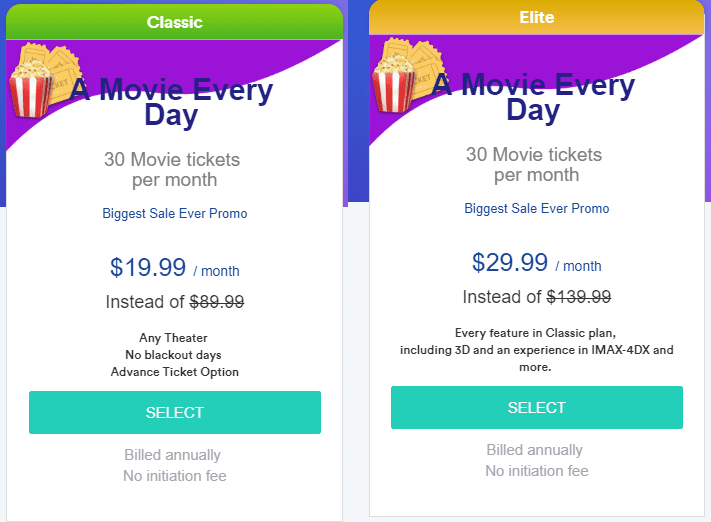
Task: Click 'No initiation fee' note under Elite
Action: (x=537, y=471)
